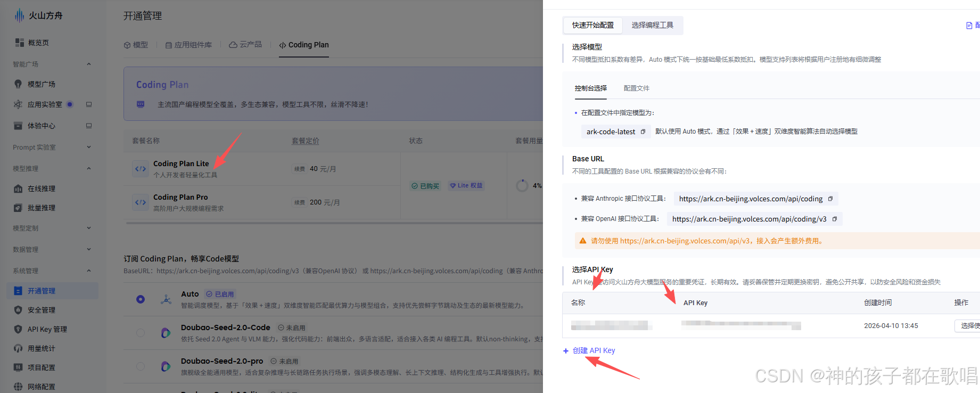
Task: Open 应用实验室 sidebar icon
Action: pos(18,104)
